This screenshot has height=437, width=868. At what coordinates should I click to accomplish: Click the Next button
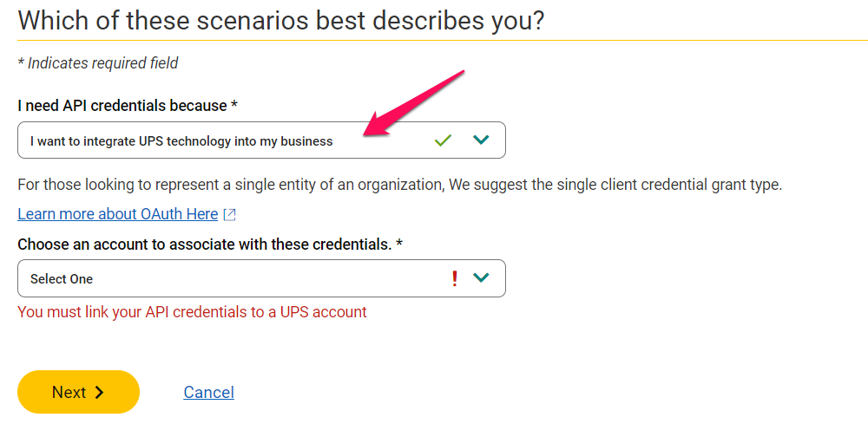point(79,392)
